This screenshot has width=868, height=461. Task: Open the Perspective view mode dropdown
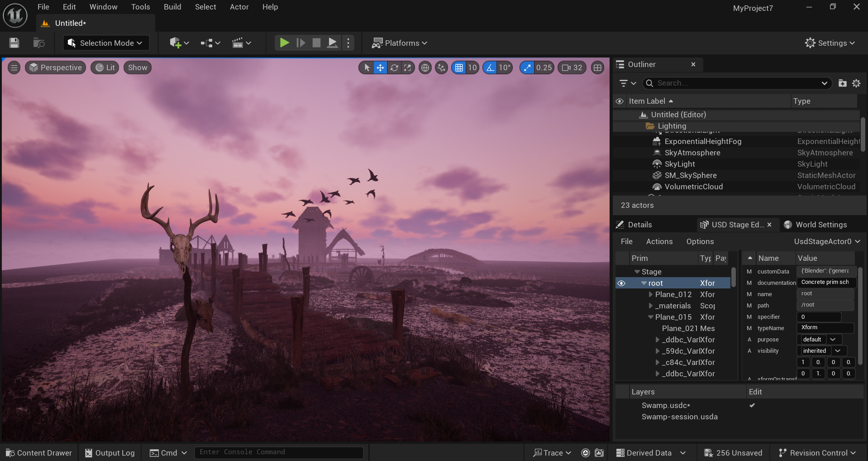[56, 67]
